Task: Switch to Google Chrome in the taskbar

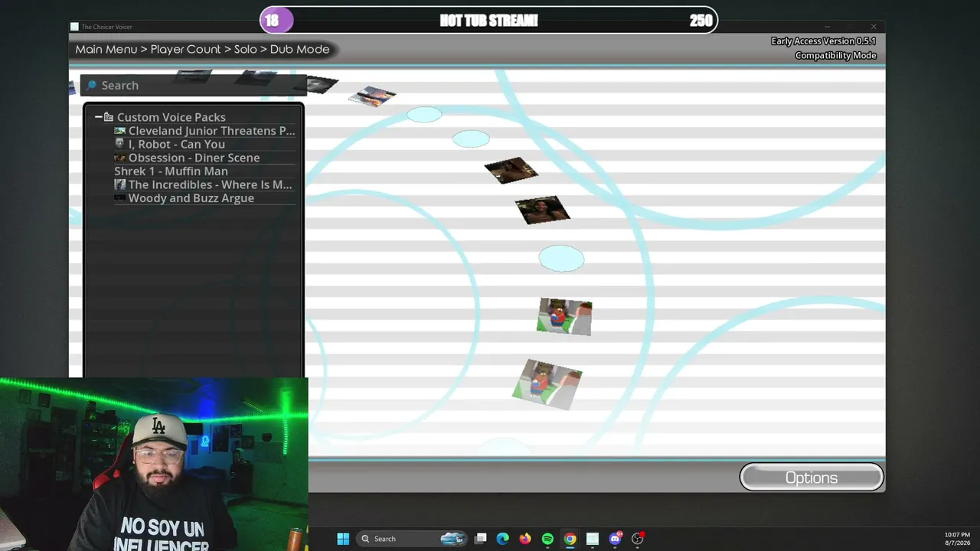Action: pyautogui.click(x=570, y=539)
